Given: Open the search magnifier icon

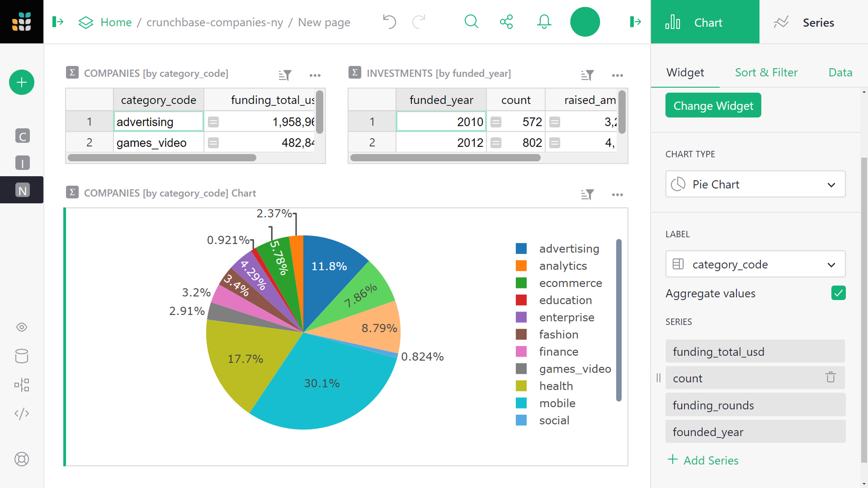Looking at the screenshot, I should point(471,22).
